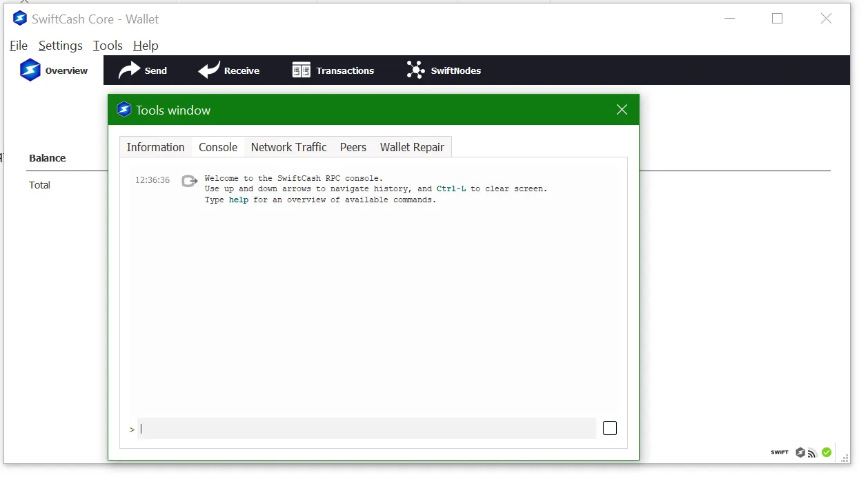
Task: Click the 'Ctrl-L' text in console
Action: click(451, 188)
